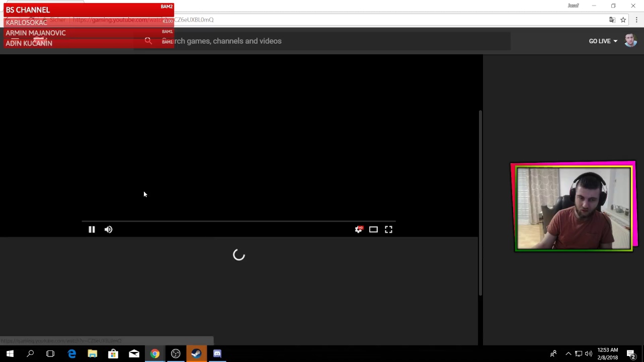The image size is (644, 362).
Task: Switch to Discord on the taskbar
Action: pos(217,354)
